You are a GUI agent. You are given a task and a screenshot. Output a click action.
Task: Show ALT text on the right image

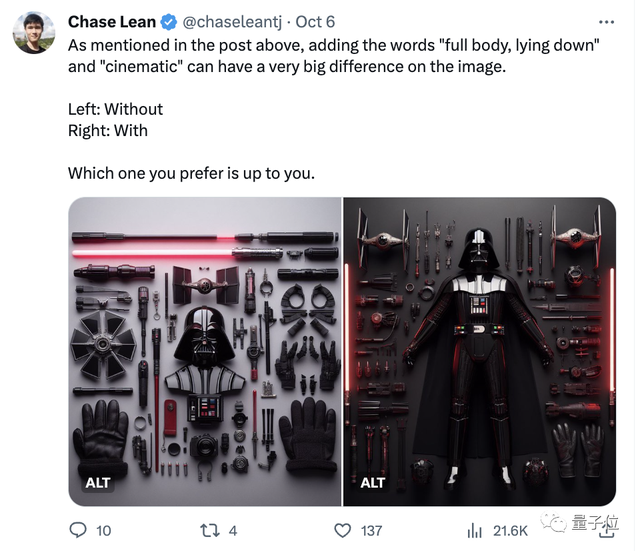pos(372,483)
